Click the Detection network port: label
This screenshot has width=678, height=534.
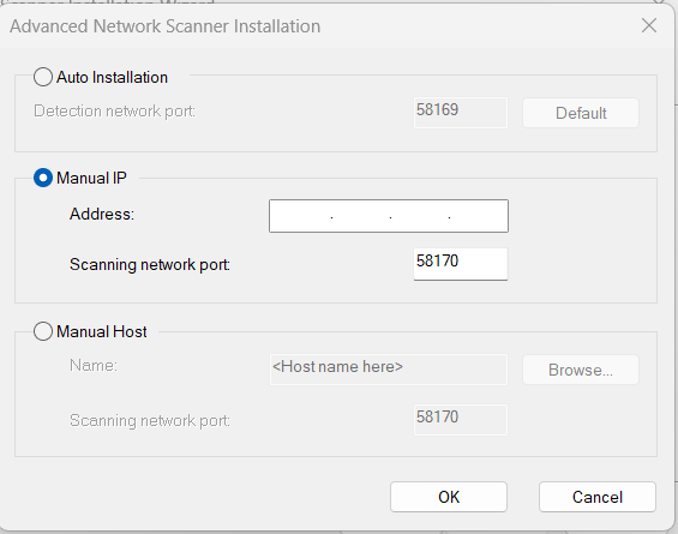(114, 111)
